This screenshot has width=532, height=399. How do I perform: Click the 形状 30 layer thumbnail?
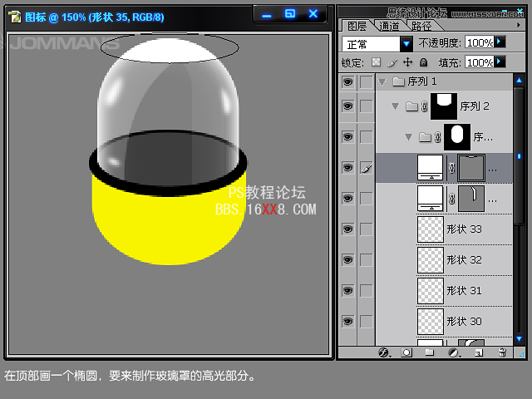click(x=430, y=321)
